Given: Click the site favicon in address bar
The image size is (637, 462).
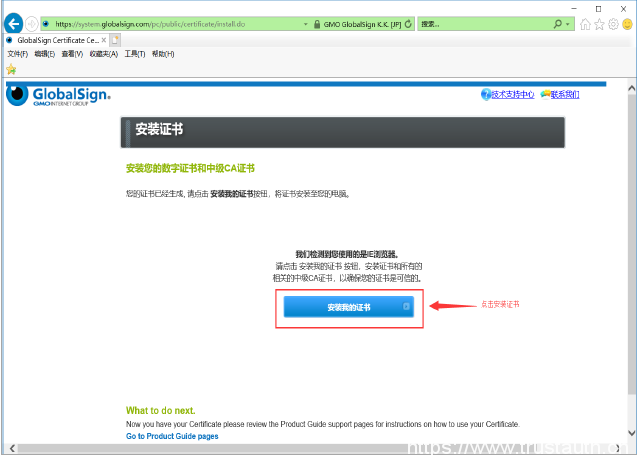Looking at the screenshot, I should click(46, 24).
